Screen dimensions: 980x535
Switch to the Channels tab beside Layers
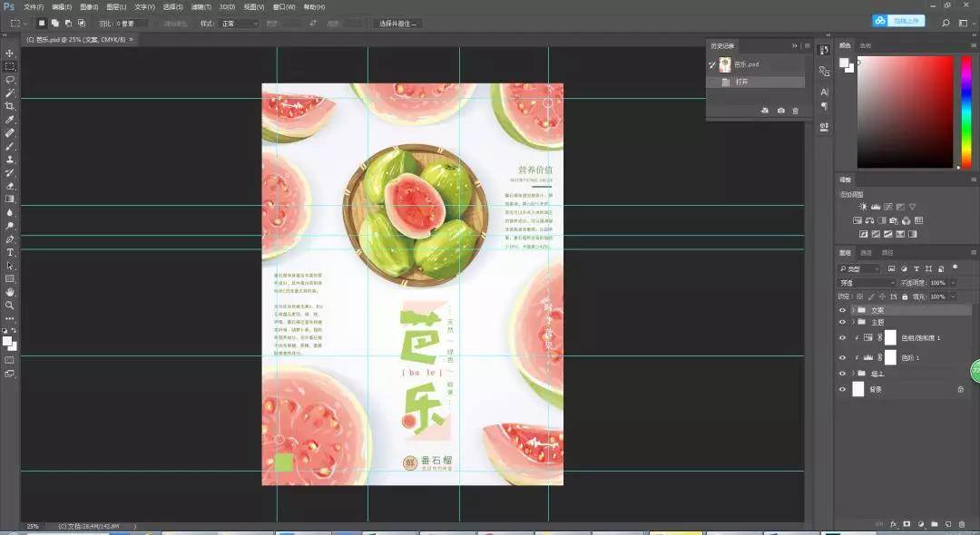point(867,253)
